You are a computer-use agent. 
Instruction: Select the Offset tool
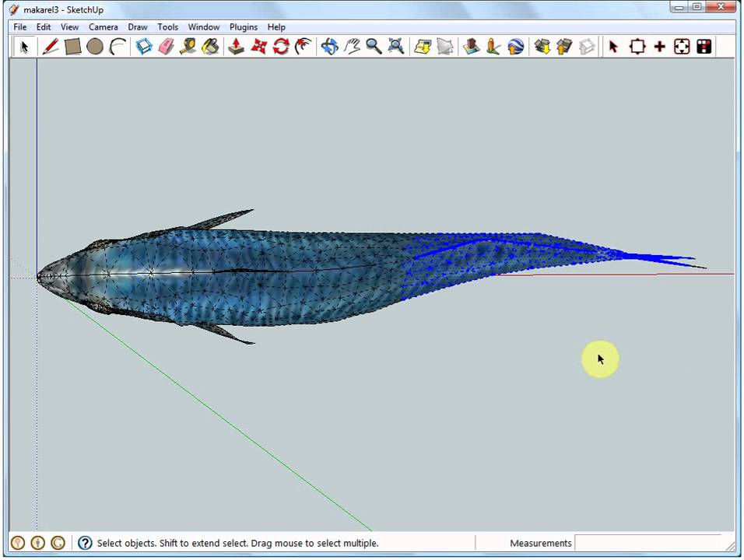click(304, 47)
